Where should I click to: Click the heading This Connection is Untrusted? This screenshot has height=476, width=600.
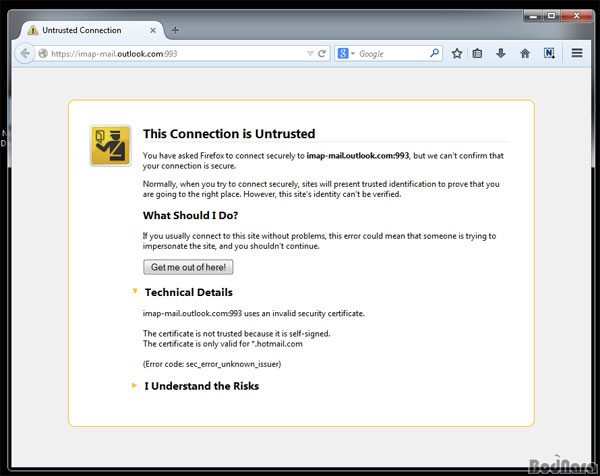click(229, 134)
